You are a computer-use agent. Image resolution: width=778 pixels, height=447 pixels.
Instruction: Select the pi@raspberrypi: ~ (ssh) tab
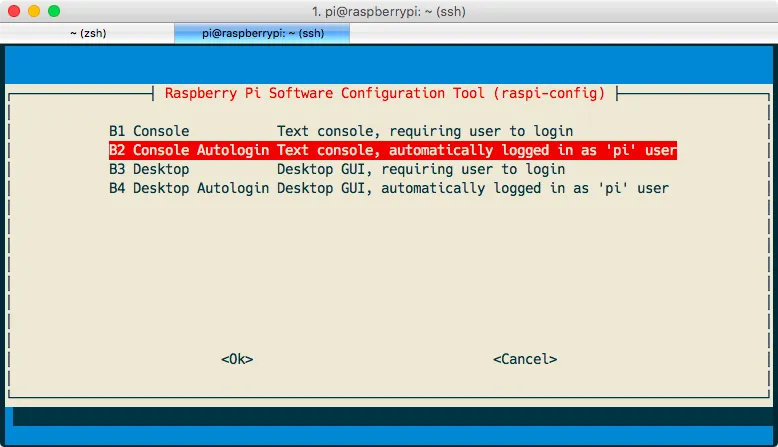[262, 33]
